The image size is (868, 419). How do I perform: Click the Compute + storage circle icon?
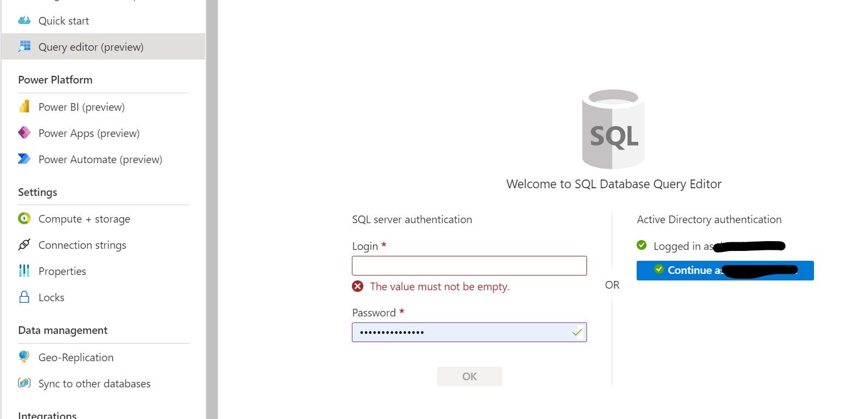24,218
